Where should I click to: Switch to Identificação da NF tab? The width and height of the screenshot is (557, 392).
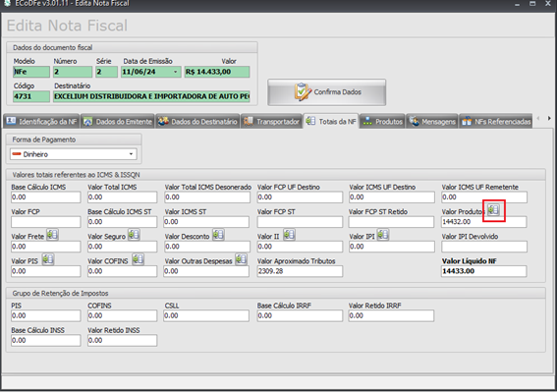pos(42,122)
